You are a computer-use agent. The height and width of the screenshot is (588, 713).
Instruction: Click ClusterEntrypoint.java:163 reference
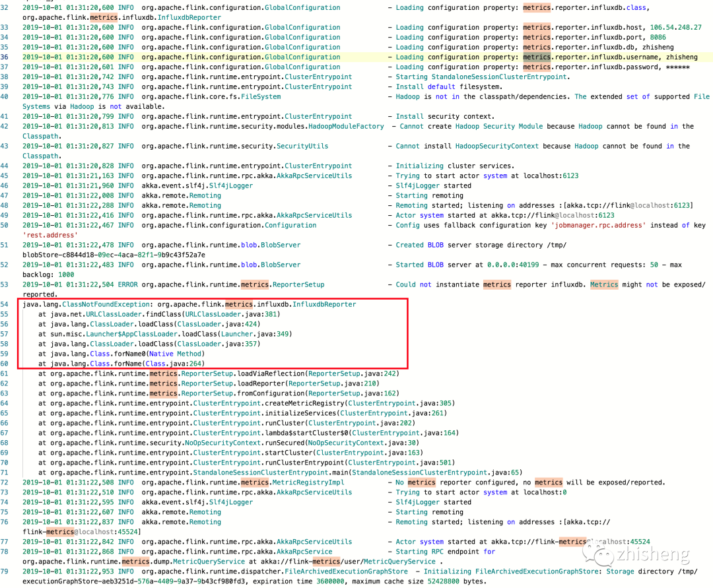(x=368, y=453)
